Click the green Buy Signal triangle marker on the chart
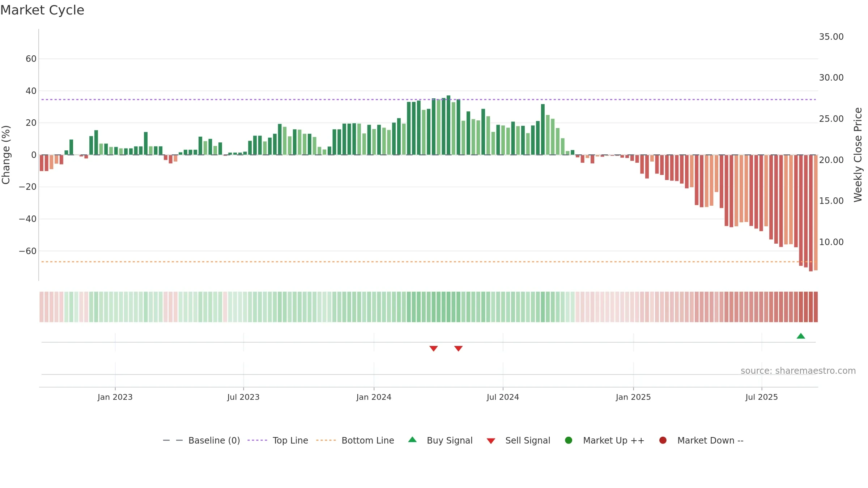This screenshot has width=868, height=488. 801,336
